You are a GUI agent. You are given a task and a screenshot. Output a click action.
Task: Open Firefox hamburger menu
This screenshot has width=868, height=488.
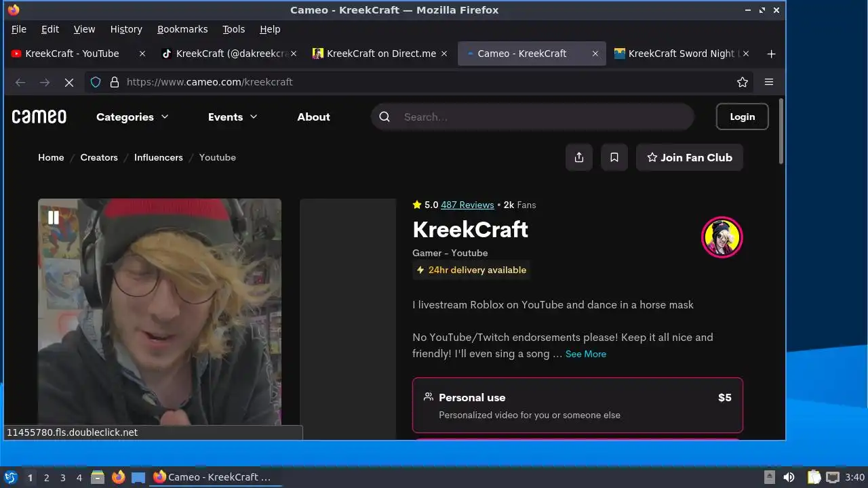click(769, 82)
